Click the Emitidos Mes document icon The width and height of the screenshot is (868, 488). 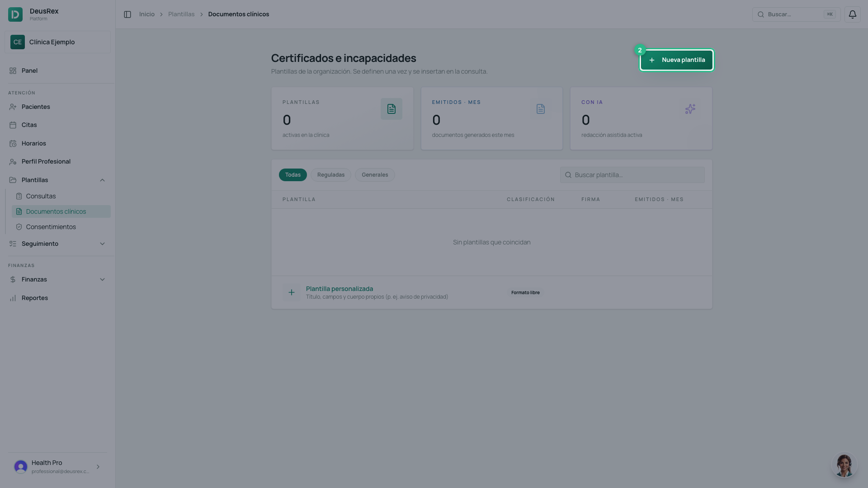click(541, 109)
